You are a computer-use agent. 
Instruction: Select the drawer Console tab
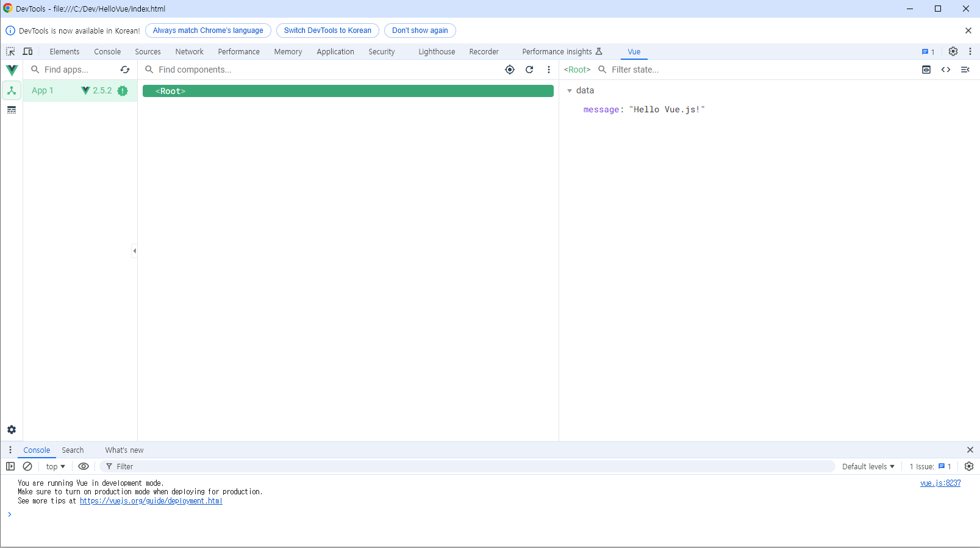point(37,450)
